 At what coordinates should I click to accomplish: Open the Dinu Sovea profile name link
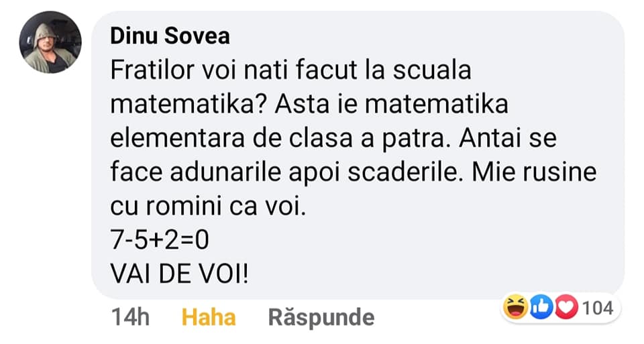click(170, 36)
